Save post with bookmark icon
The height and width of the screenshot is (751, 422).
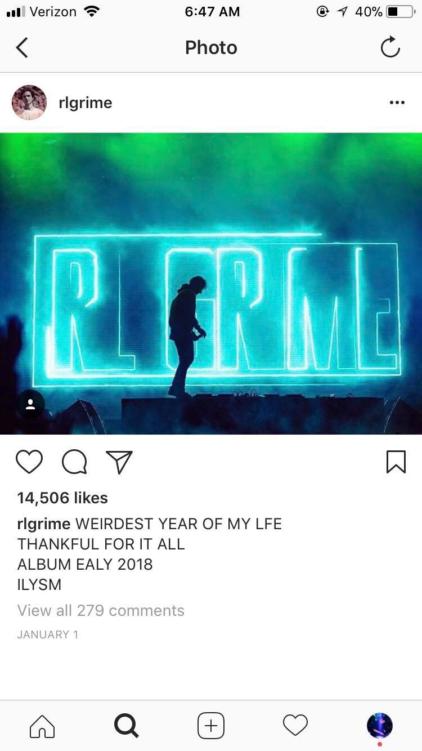[x=396, y=462]
